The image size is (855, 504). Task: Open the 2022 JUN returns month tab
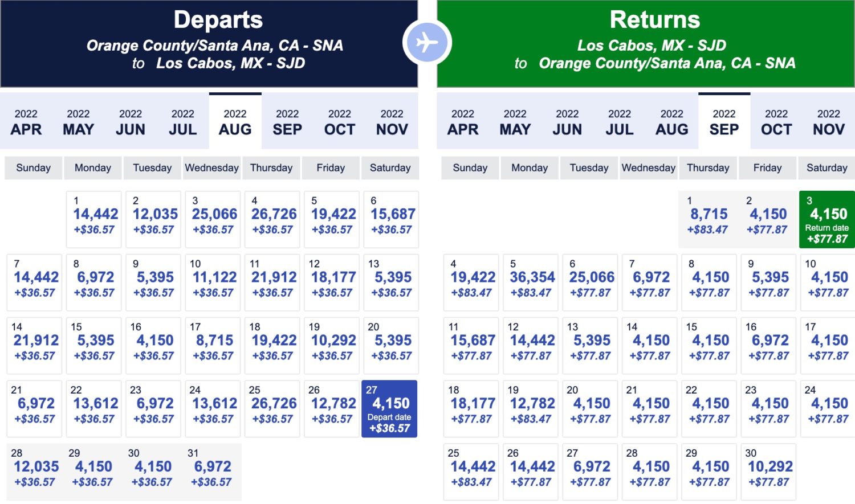(x=567, y=121)
